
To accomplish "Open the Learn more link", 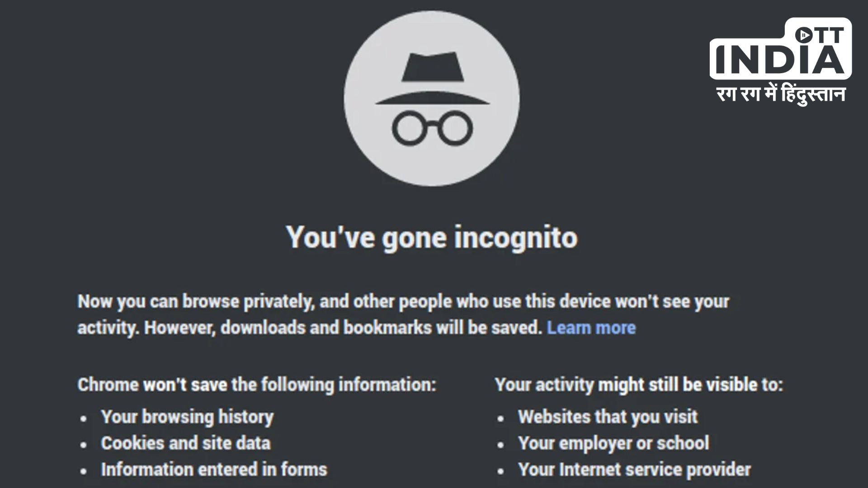I will click(x=591, y=328).
